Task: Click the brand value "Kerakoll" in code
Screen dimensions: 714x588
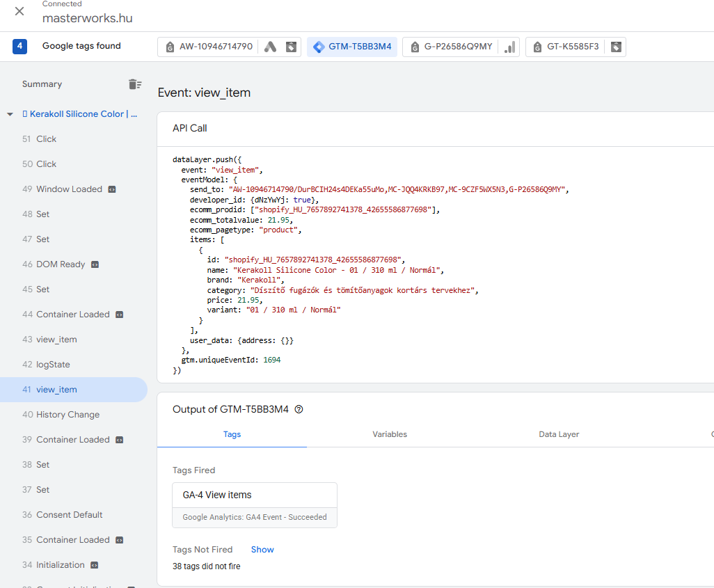Action: pyautogui.click(x=259, y=280)
